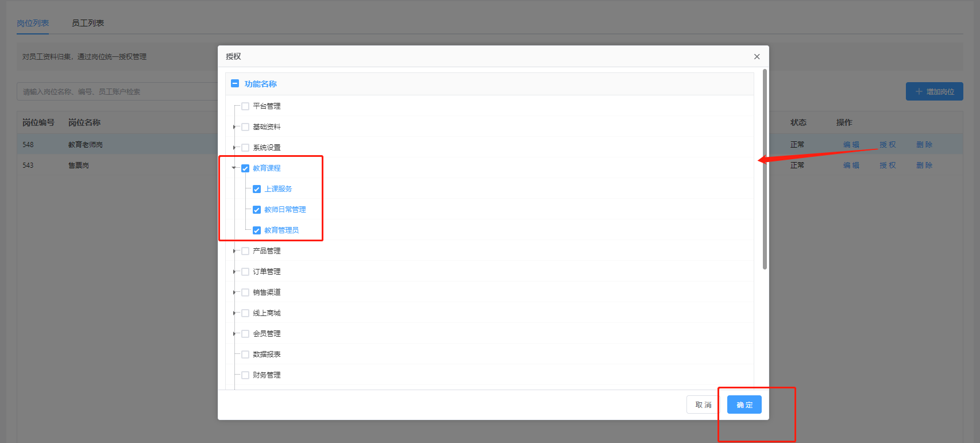The height and width of the screenshot is (443, 980).
Task: Toggle the 功能名称 select-all checkbox
Action: (x=235, y=84)
